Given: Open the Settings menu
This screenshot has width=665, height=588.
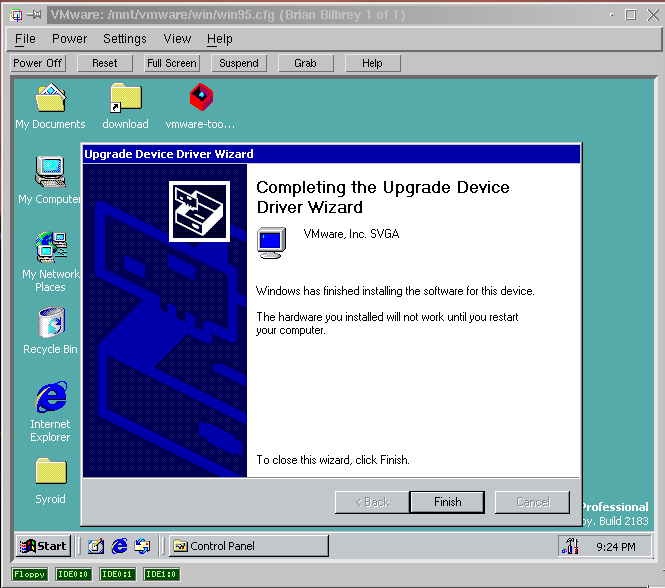Looking at the screenshot, I should [x=125, y=39].
